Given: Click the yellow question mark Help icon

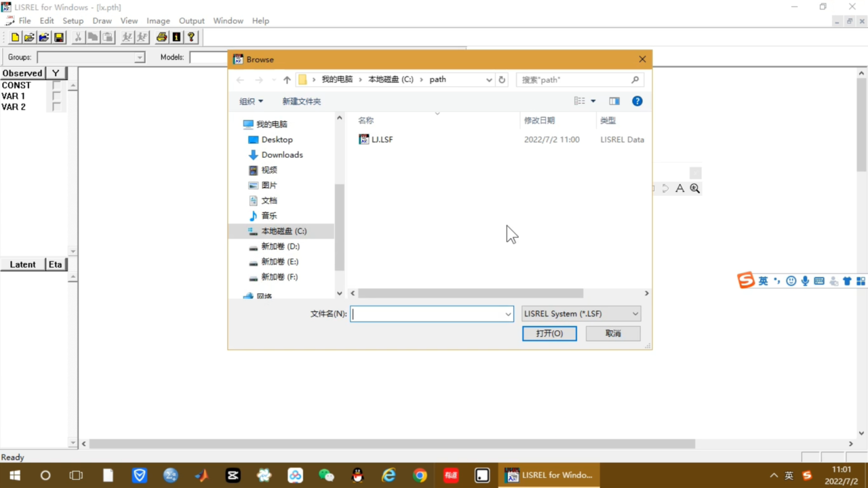Looking at the screenshot, I should coord(191,37).
